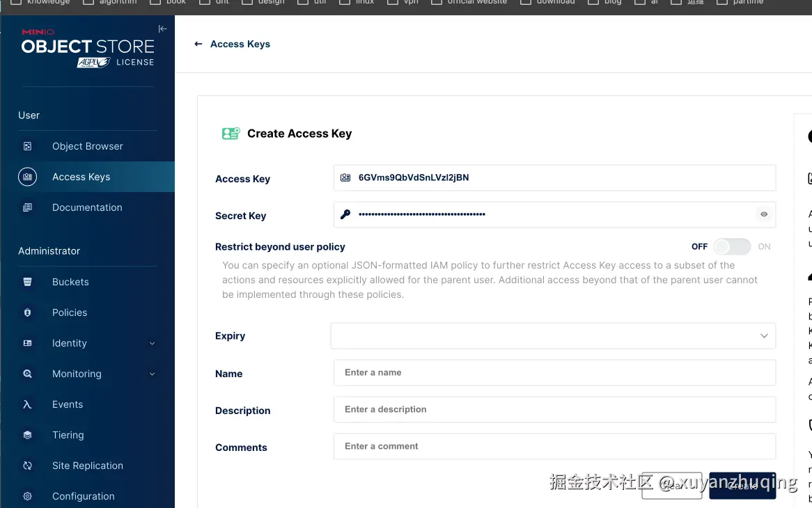This screenshot has height=508, width=812.
Task: Open the 'blog' bookmark folder
Action: tap(605, 3)
